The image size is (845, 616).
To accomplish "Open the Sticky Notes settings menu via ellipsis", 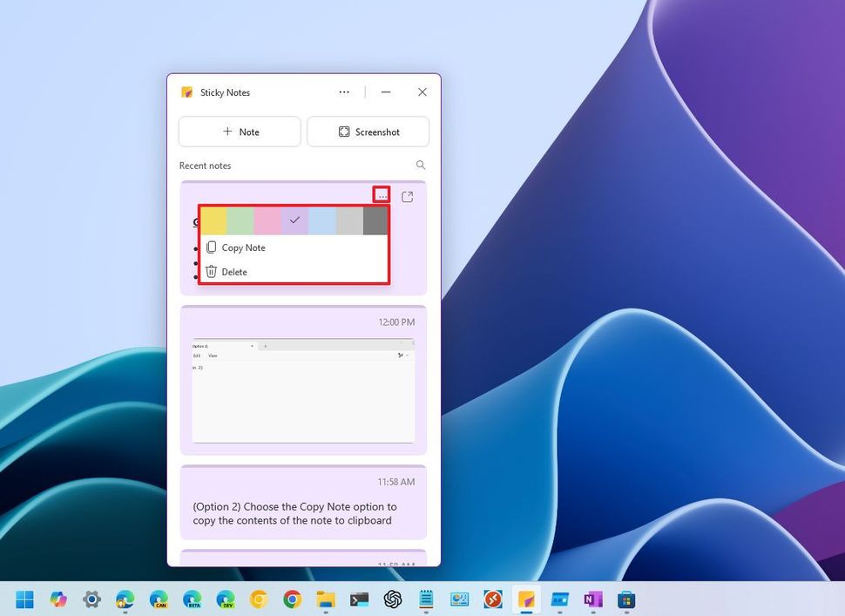I will click(343, 92).
